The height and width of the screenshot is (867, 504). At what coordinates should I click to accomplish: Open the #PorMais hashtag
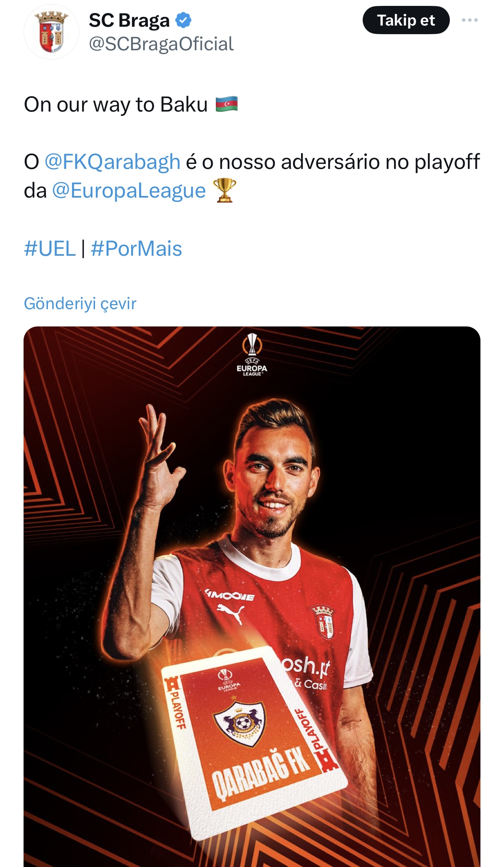point(136,249)
